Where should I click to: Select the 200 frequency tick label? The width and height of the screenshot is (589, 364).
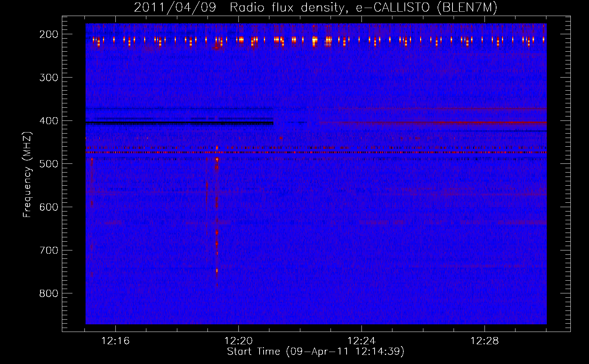coord(49,34)
